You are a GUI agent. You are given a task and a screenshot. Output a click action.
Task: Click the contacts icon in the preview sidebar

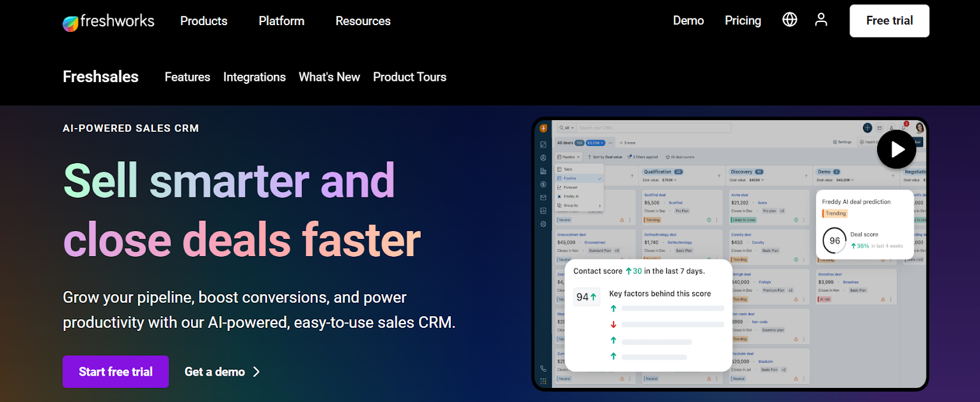point(543,158)
